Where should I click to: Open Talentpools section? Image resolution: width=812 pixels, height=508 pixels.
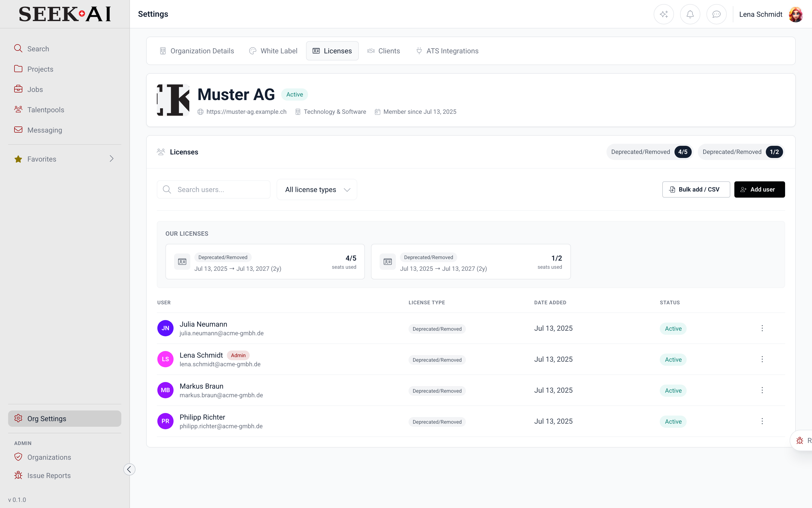pos(64,109)
